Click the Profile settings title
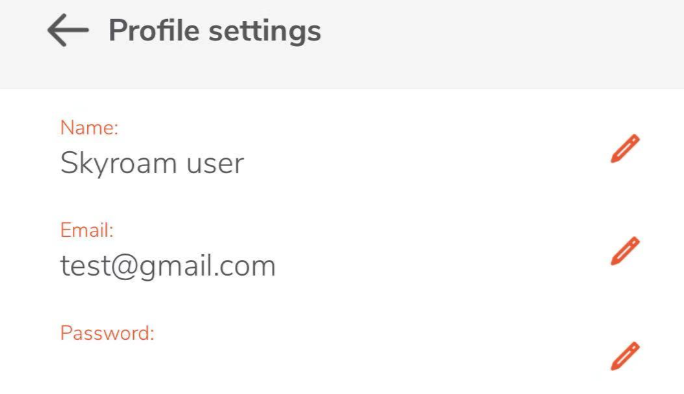This screenshot has width=684, height=394. [x=215, y=31]
